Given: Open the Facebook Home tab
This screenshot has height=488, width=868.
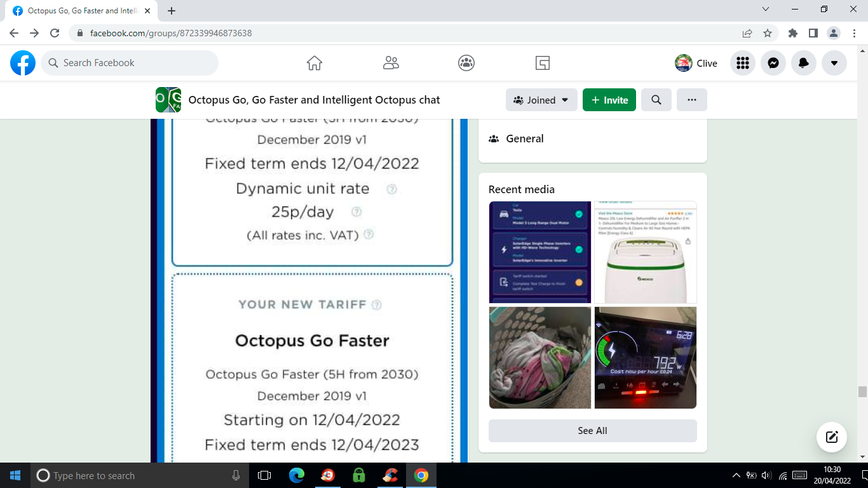Looking at the screenshot, I should click(x=315, y=63).
